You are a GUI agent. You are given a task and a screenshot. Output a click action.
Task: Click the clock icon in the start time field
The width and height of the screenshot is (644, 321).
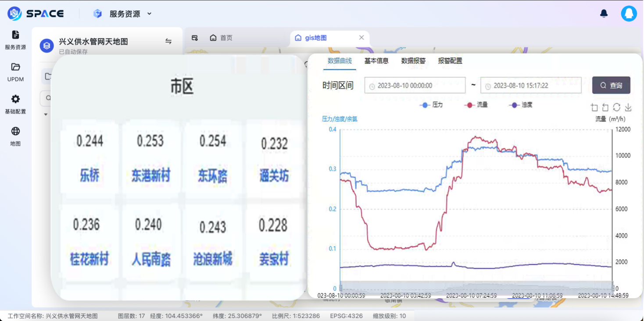point(372,85)
